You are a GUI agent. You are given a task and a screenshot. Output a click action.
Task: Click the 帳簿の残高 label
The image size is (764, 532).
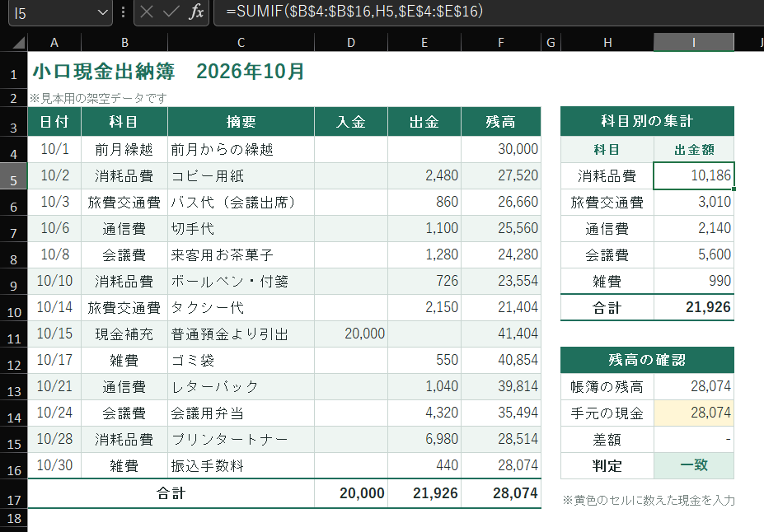click(607, 386)
